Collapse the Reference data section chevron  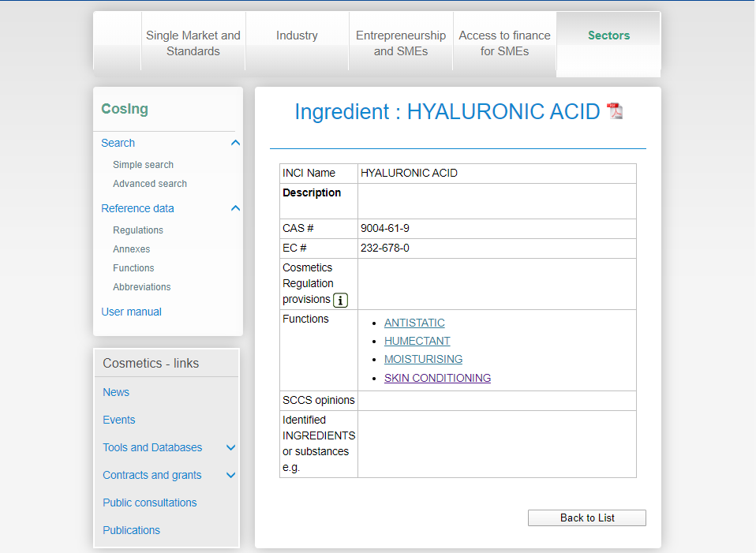(235, 208)
